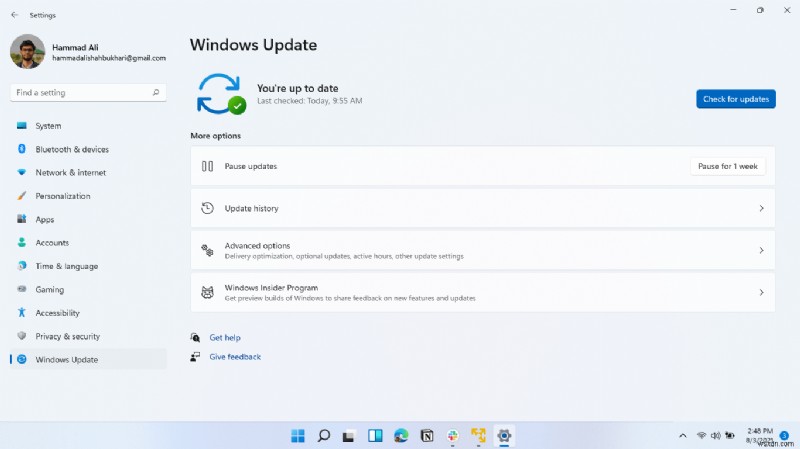Select Windows Update in the sidebar
Screen dimensions: 800x449
point(88,359)
